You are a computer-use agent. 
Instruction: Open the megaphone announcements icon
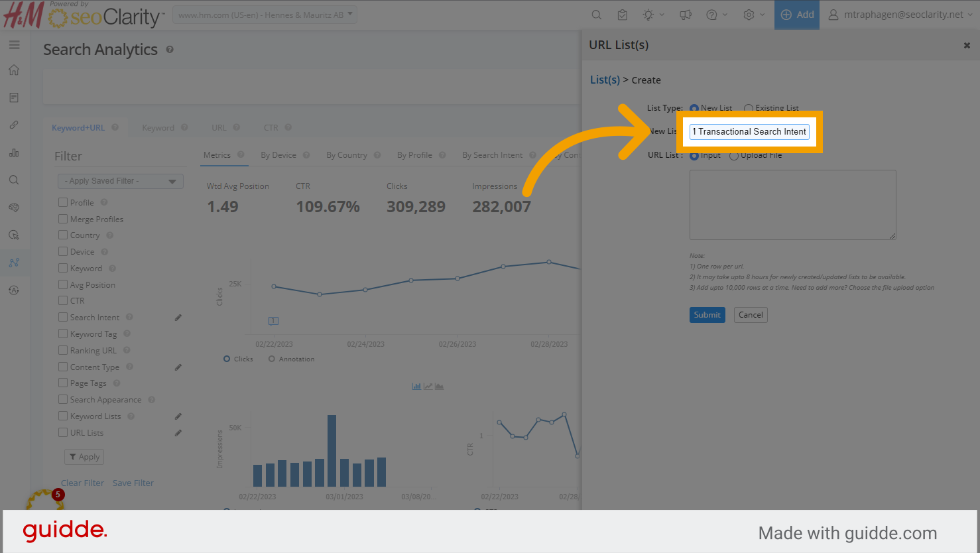(x=686, y=15)
